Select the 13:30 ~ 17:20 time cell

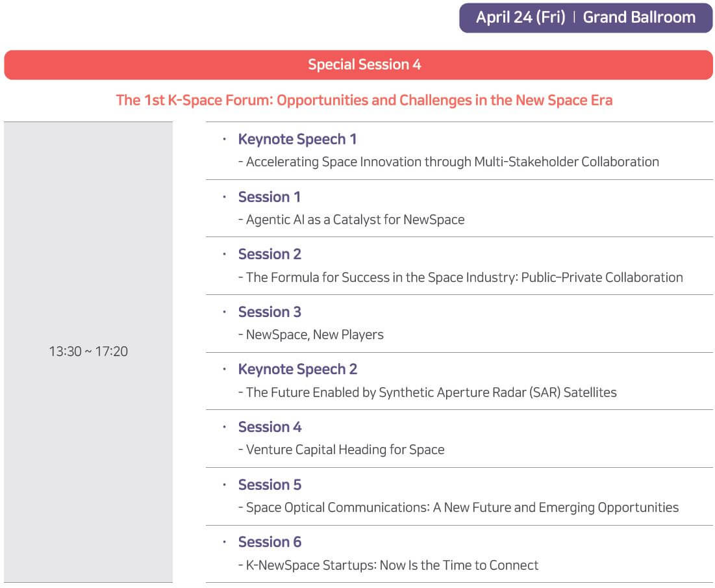(88, 352)
